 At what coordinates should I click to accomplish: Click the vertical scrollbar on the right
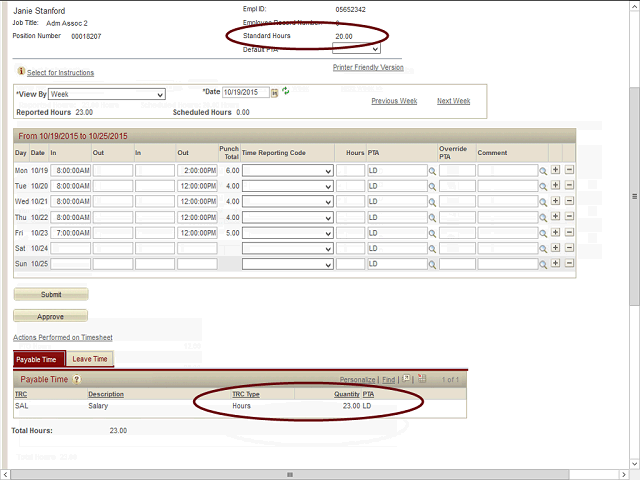tap(634, 200)
